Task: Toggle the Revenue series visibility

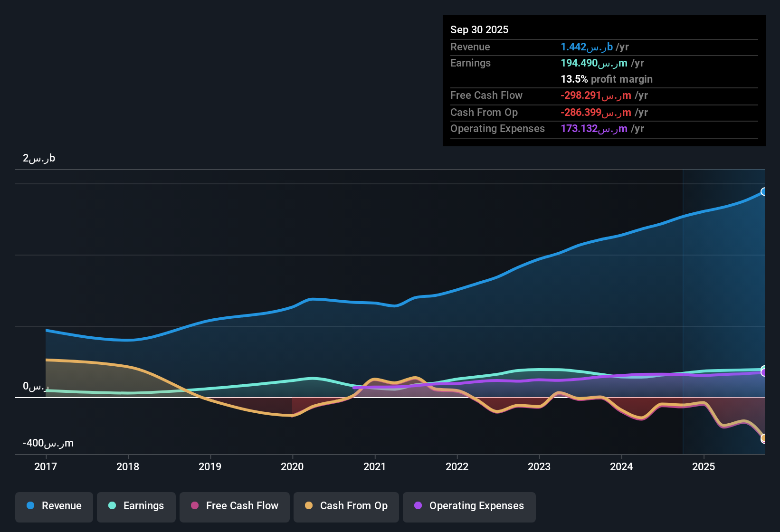Action: (x=54, y=506)
